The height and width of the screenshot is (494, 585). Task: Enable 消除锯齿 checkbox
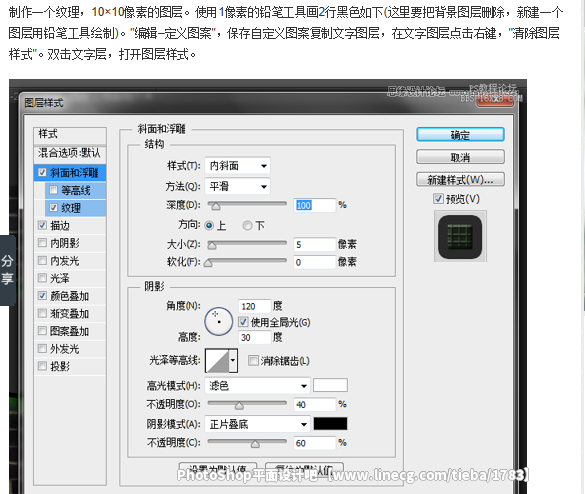(x=253, y=360)
